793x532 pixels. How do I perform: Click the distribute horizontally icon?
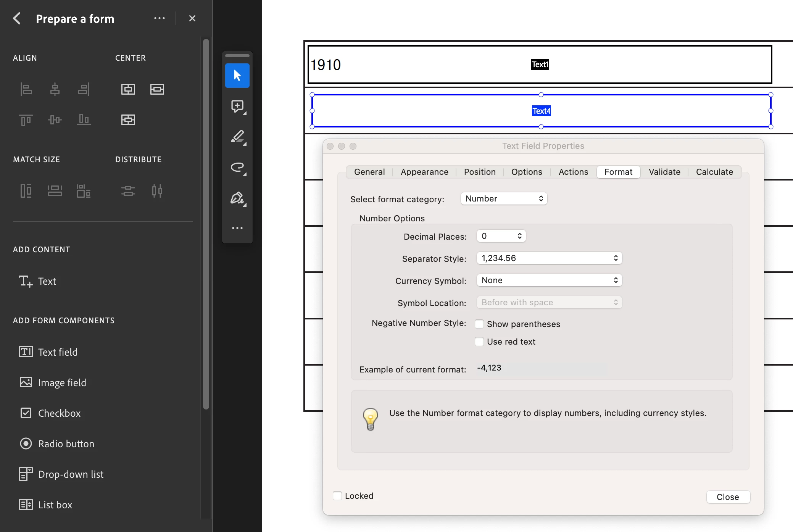[157, 190]
